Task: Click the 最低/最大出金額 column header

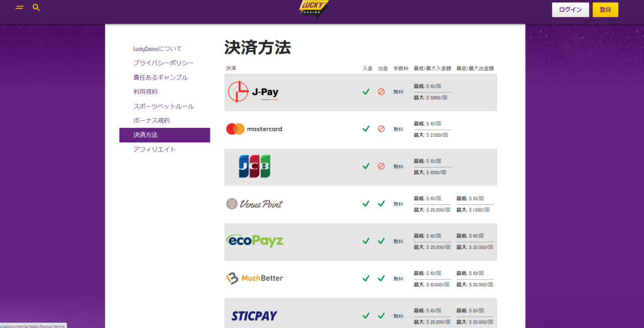Action: pos(475,68)
